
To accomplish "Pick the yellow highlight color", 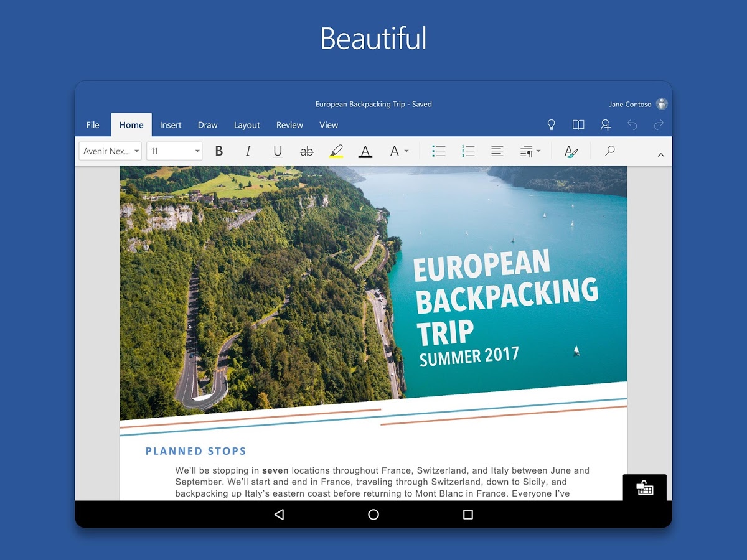I will [336, 151].
